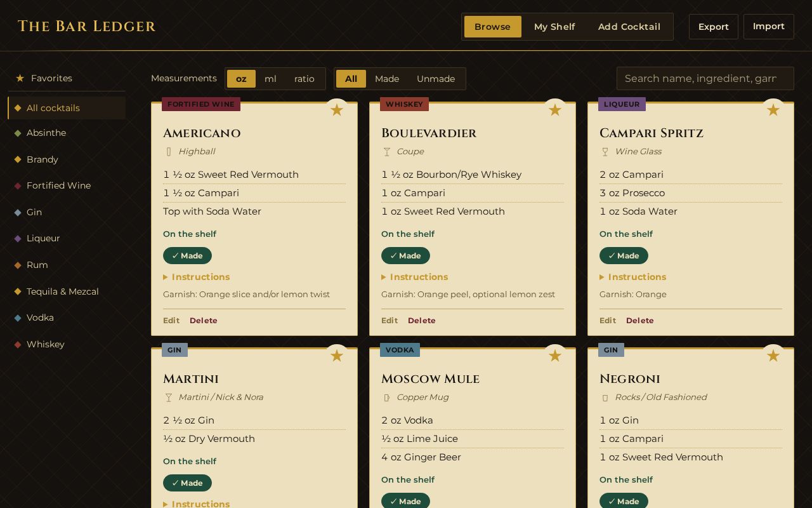Click The Bar Ledger title logo
Screen dimensions: 812x508
[x=87, y=27]
